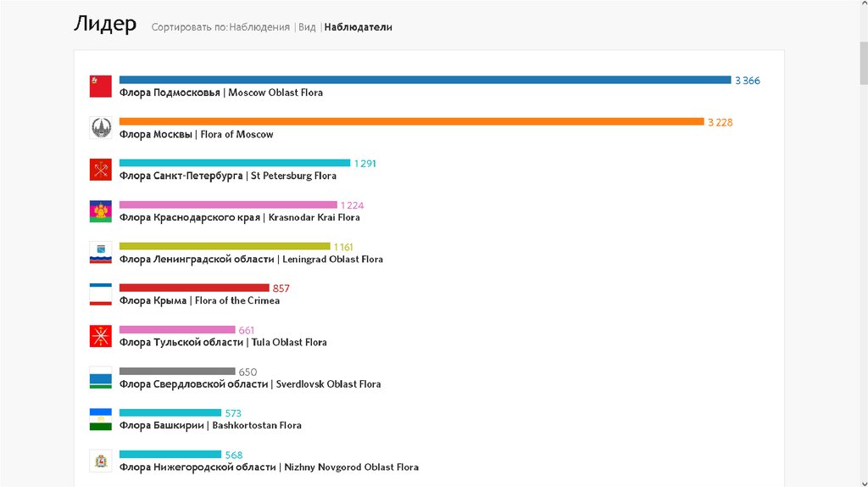Image resolution: width=868 pixels, height=487 pixels.
Task: Open Флора Краснодарского края project link
Action: pyautogui.click(x=240, y=217)
